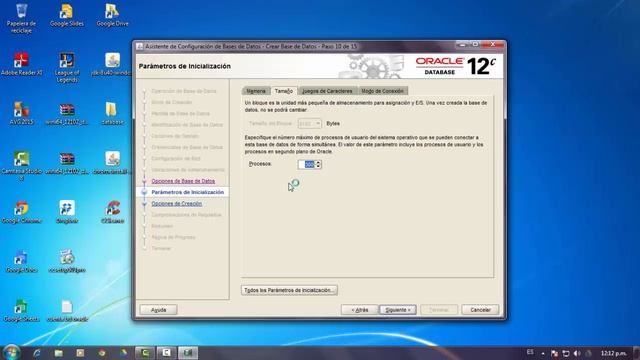Viewport: 640px width, 360px height.
Task: Open the volume control in system tray
Action: point(576,353)
